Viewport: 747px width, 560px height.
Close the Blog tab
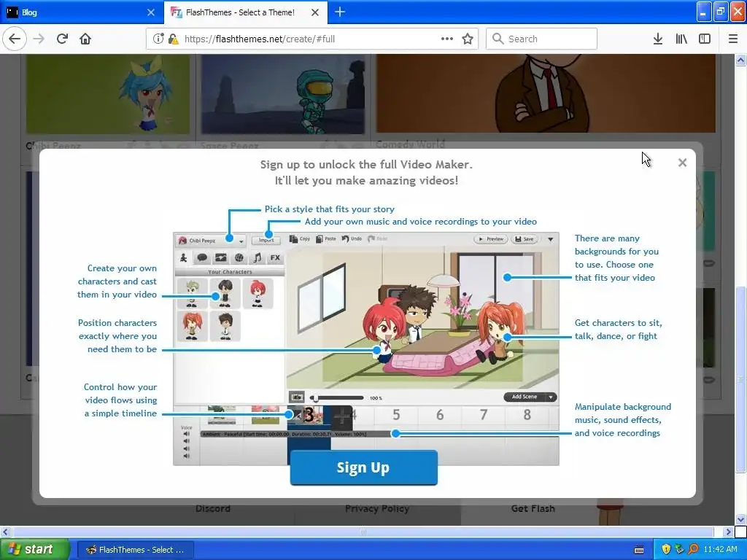pos(150,12)
